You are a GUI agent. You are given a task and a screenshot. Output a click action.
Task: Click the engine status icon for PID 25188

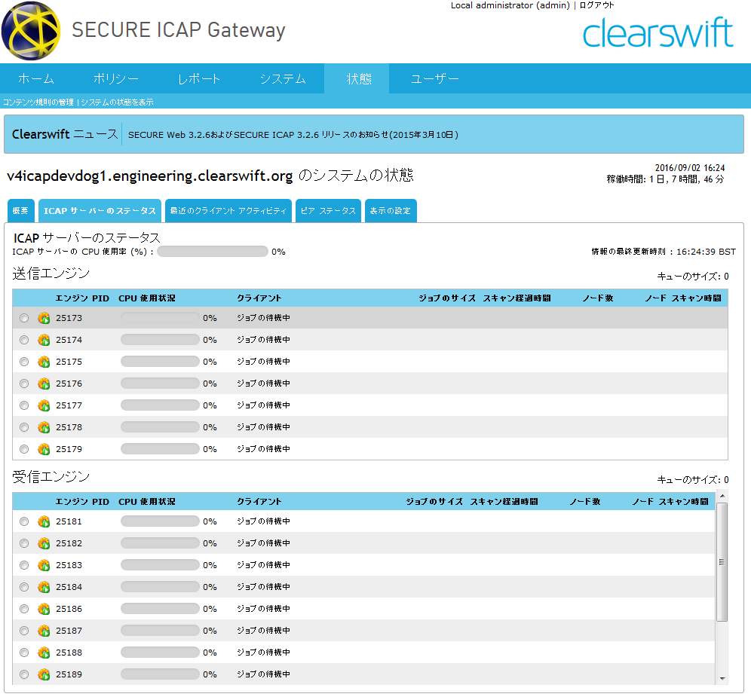click(44, 653)
